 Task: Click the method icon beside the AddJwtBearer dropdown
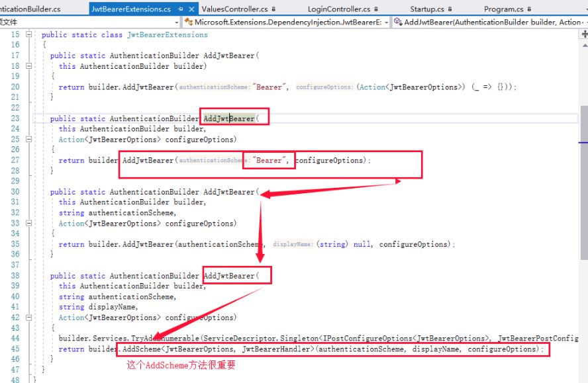[397, 22]
